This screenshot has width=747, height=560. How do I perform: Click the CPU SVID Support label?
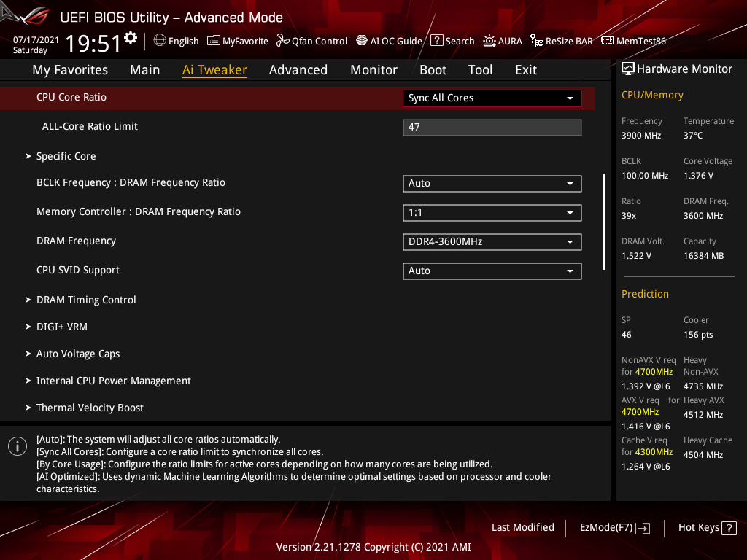78,270
